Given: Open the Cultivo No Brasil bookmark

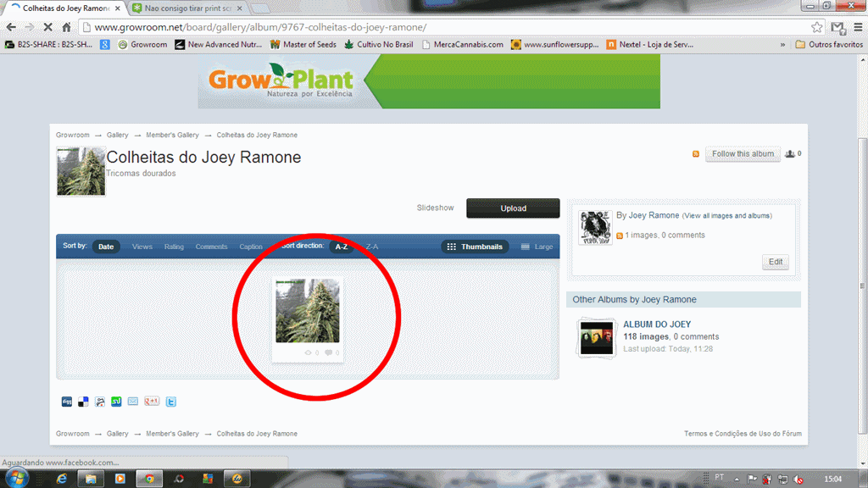Looking at the screenshot, I should pos(378,44).
